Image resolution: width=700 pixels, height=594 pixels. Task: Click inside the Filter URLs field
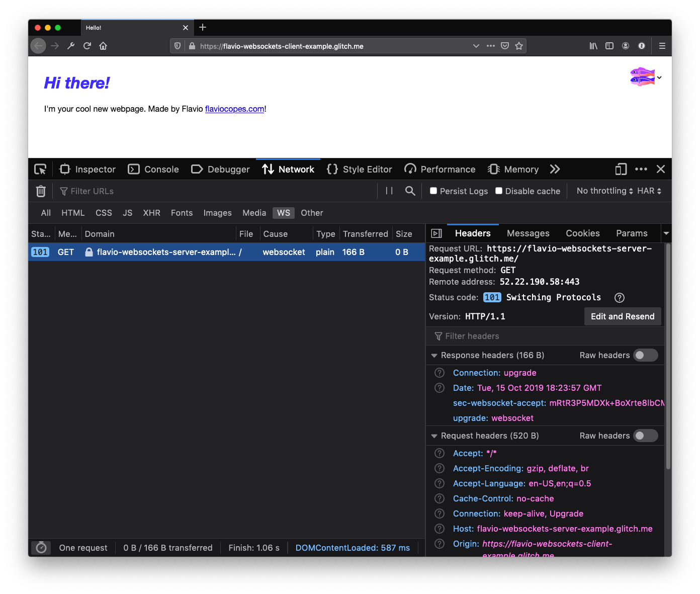[101, 191]
